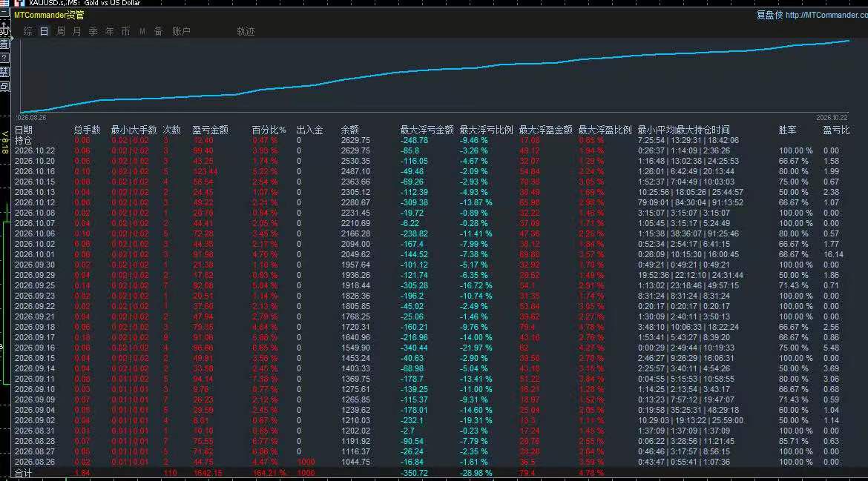868x481 pixels.
Task: Open the 账户 (account) tab
Action: pos(181,32)
